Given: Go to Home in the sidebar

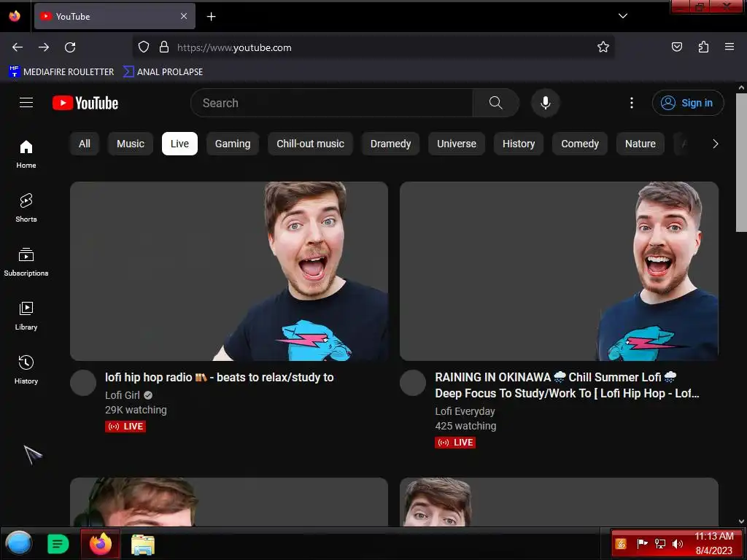Looking at the screenshot, I should point(26,155).
